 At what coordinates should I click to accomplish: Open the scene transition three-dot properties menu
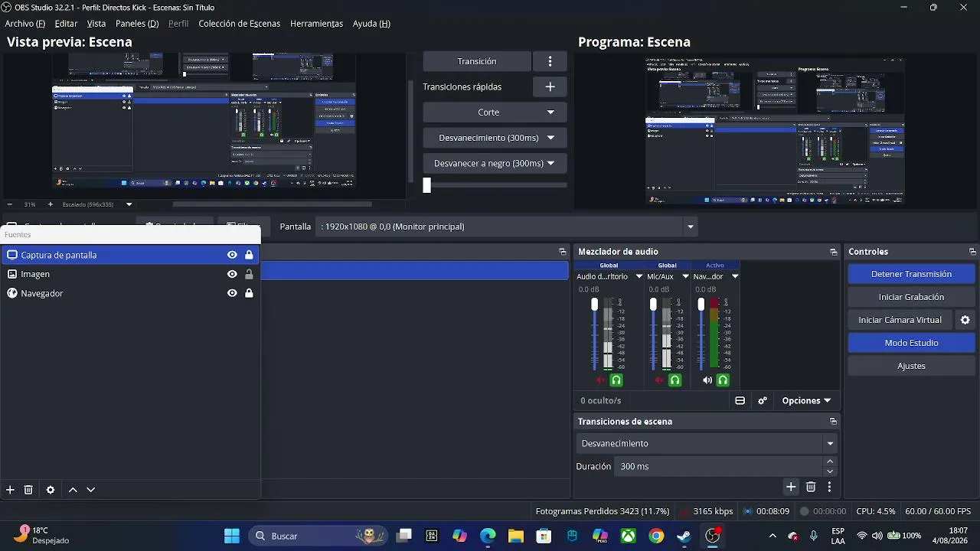(829, 487)
